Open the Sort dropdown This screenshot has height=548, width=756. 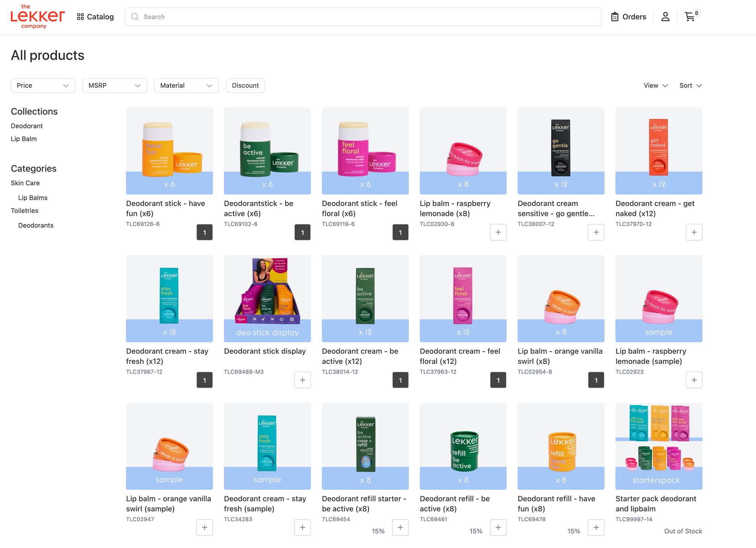click(691, 85)
